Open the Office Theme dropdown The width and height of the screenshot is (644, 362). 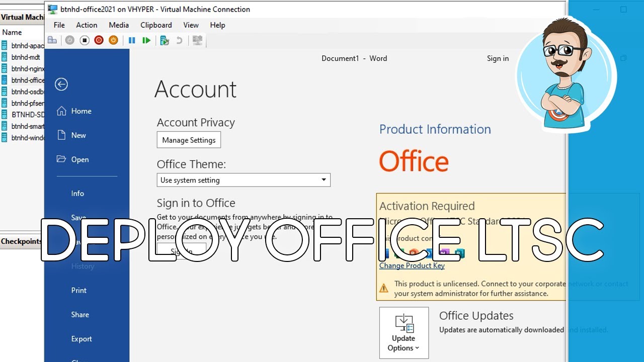[x=244, y=180]
